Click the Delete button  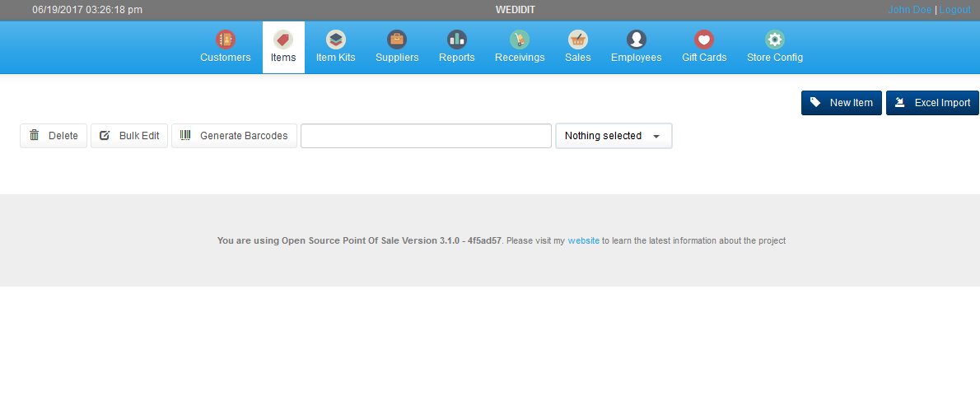pyautogui.click(x=54, y=136)
